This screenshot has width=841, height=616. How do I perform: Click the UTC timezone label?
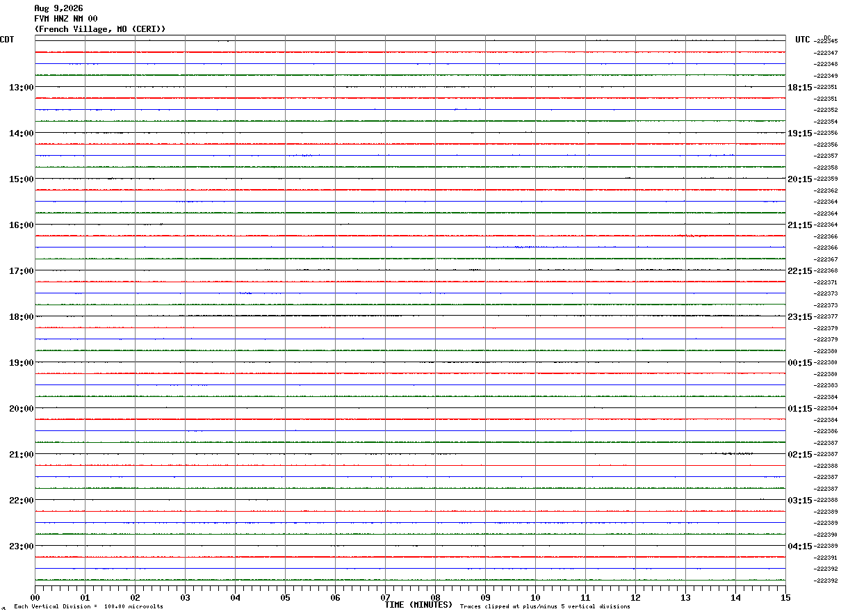click(803, 40)
